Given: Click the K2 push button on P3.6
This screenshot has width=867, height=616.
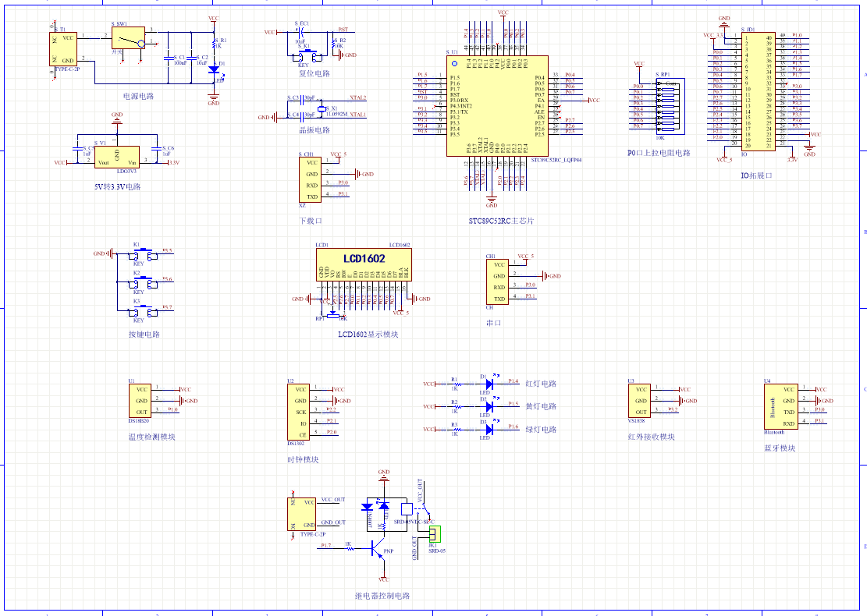Looking at the screenshot, I should 144,283.
